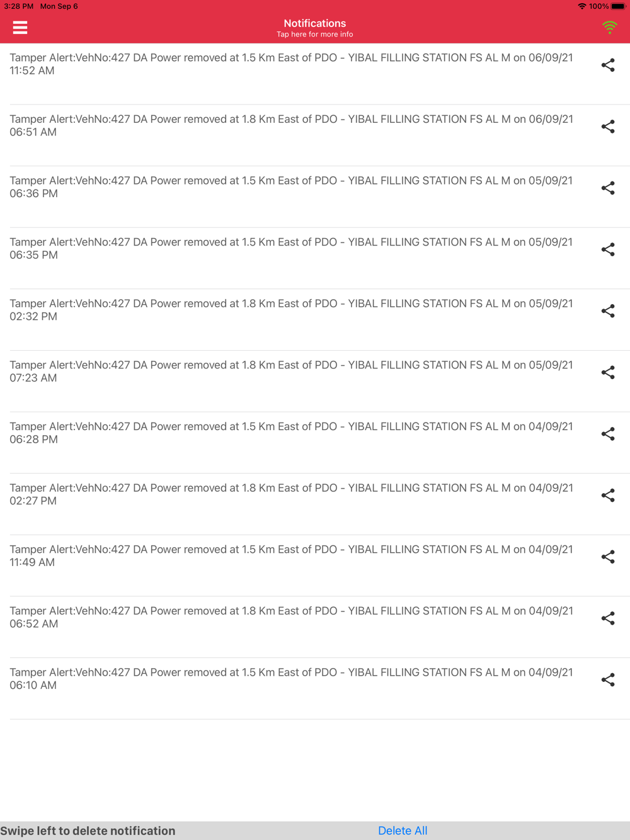Share the 06/09/21 06:51 AM alert
The width and height of the screenshot is (630, 840).
(x=608, y=127)
